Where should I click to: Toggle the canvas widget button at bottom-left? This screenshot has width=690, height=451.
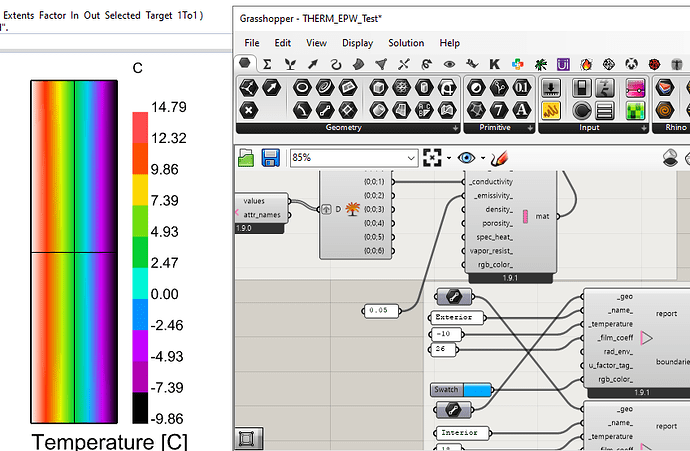247,439
